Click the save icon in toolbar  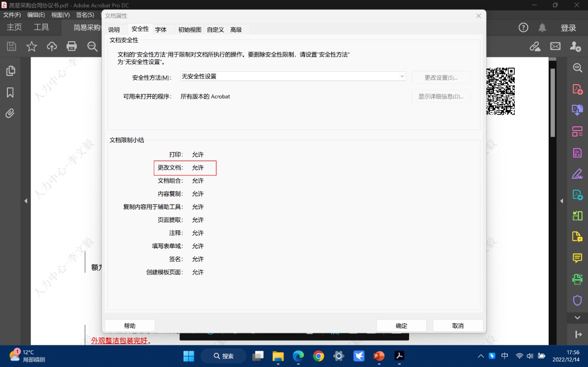pyautogui.click(x=12, y=46)
